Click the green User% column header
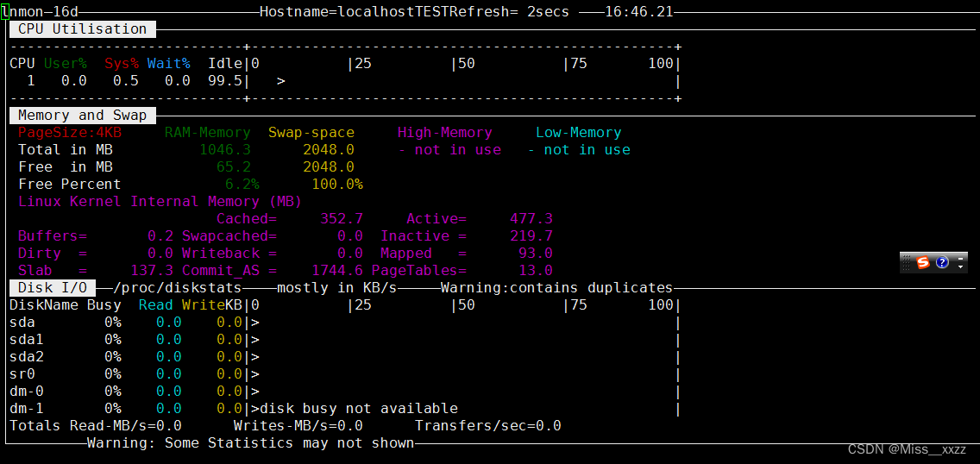This screenshot has height=464, width=980. point(65,63)
